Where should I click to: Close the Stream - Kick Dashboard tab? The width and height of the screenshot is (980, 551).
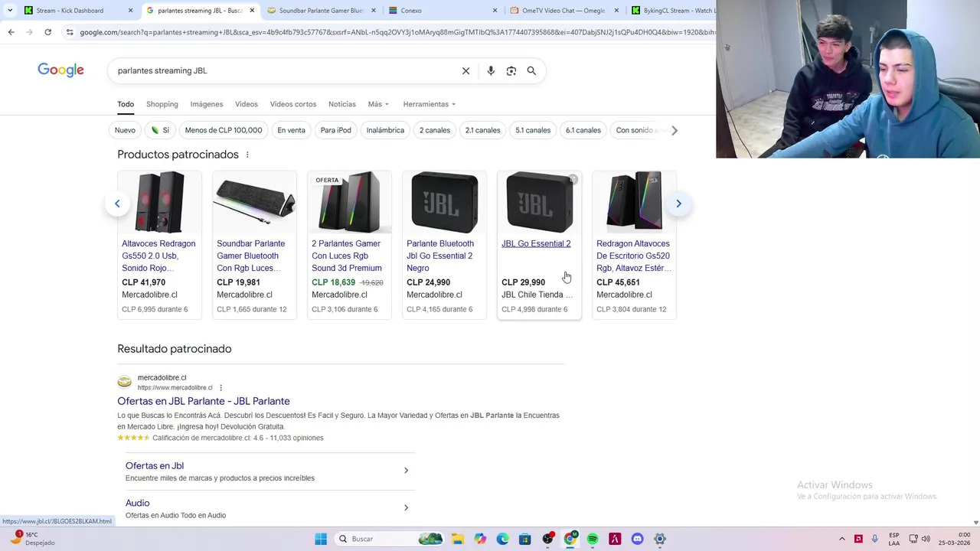click(x=130, y=11)
